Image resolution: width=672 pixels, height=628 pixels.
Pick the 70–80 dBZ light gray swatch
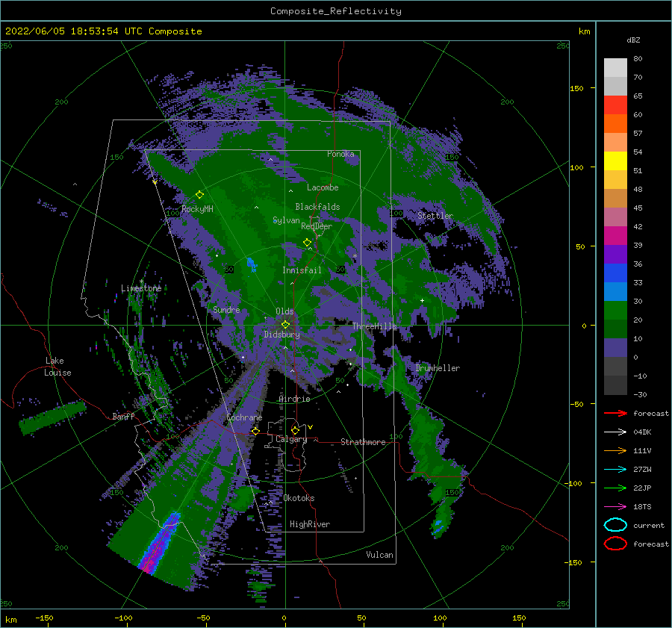[x=615, y=67]
